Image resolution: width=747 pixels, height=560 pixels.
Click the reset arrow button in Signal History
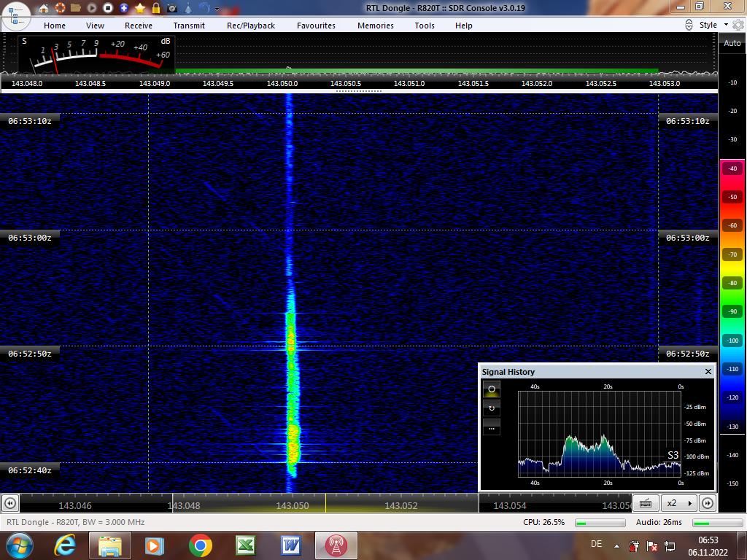click(492, 408)
